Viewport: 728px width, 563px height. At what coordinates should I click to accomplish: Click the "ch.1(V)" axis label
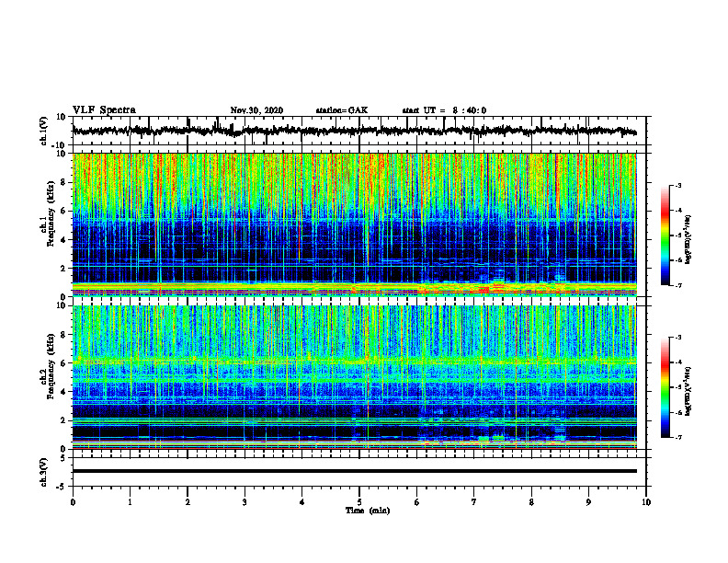[44, 131]
